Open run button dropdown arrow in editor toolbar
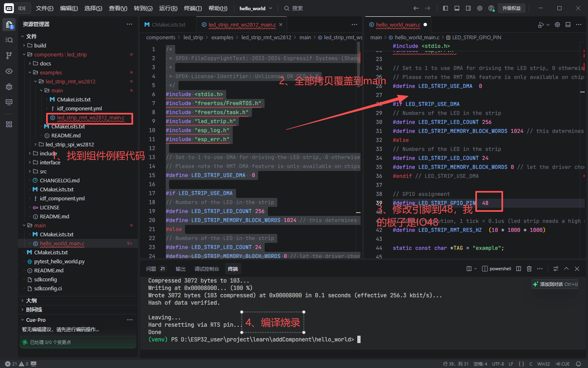The height and width of the screenshot is (368, 588). click(548, 25)
